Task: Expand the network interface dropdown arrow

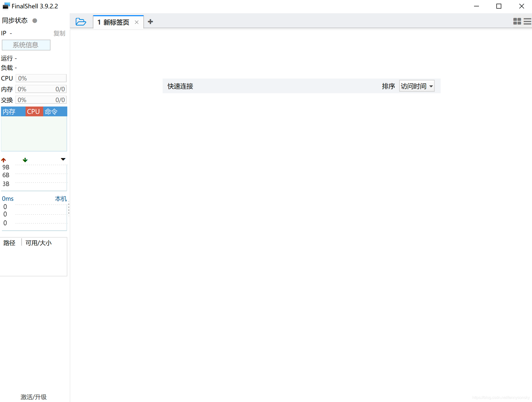Action: pyautogui.click(x=63, y=159)
